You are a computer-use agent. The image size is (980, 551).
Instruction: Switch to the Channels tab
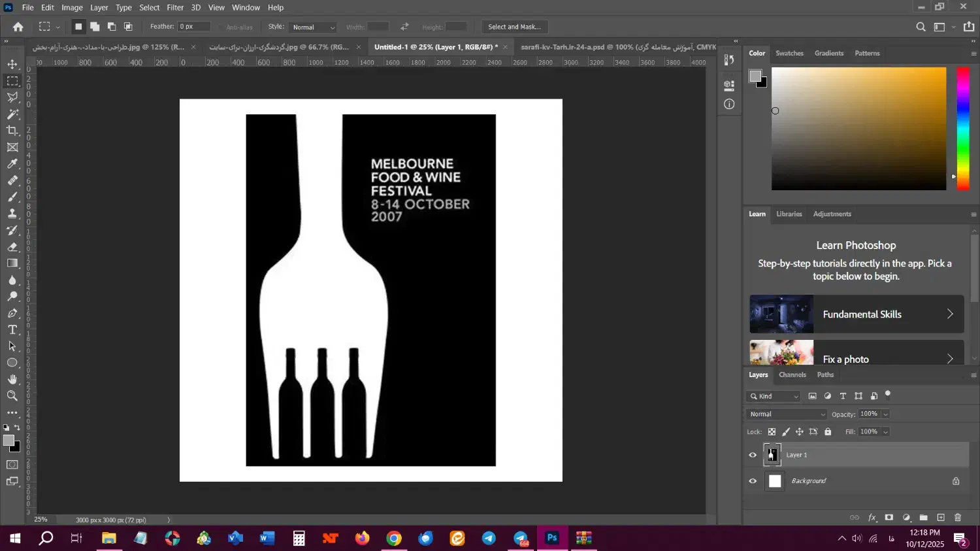792,375
